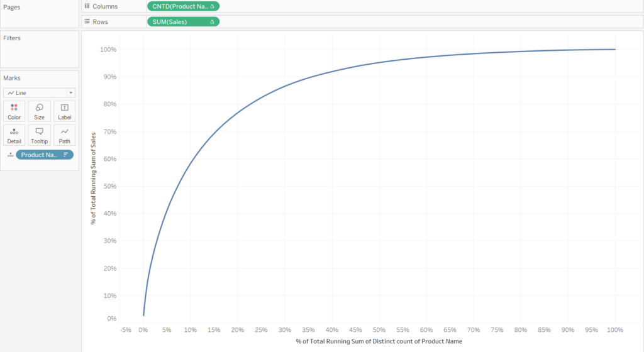Click the Filters shelf area
Screen dimensions: 644x352
40,49
